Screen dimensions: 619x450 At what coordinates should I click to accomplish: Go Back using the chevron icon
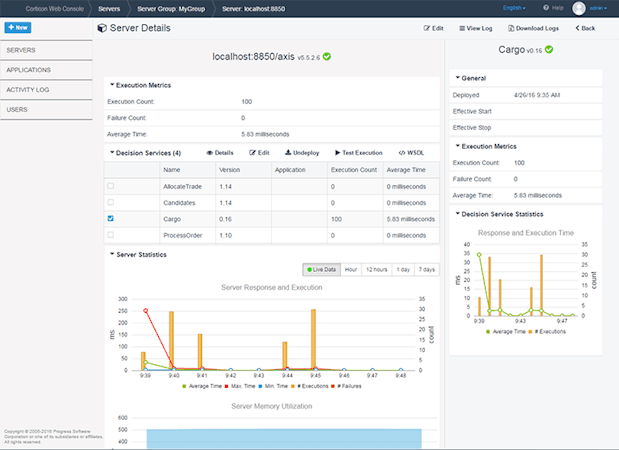tap(577, 28)
